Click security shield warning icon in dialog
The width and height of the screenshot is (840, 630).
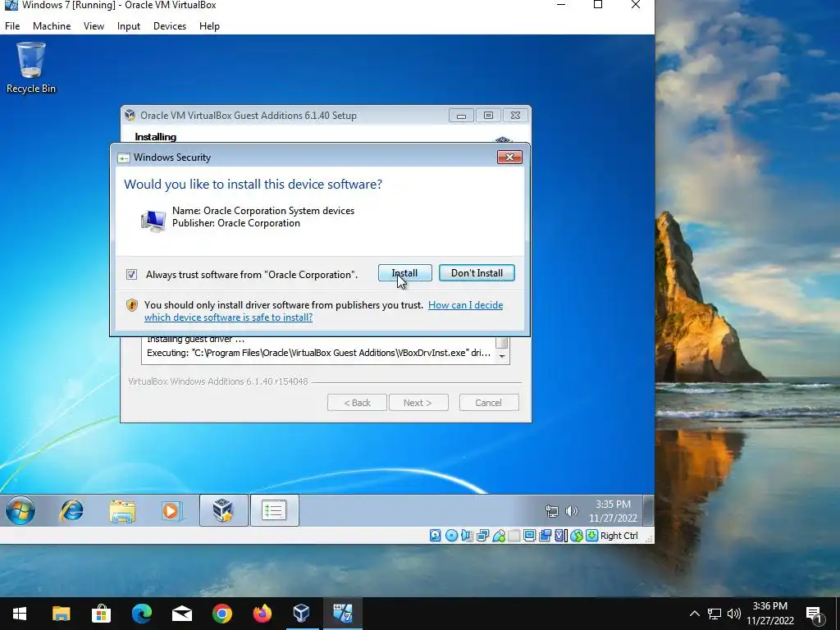click(132, 305)
